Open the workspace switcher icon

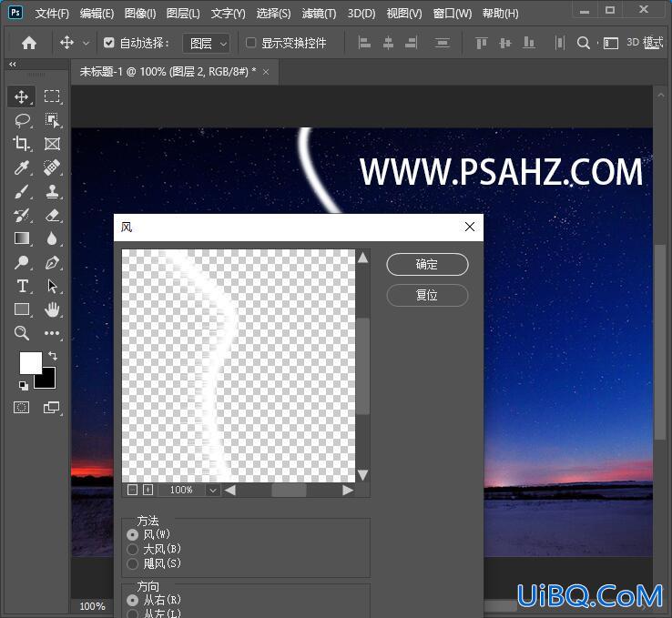[611, 44]
